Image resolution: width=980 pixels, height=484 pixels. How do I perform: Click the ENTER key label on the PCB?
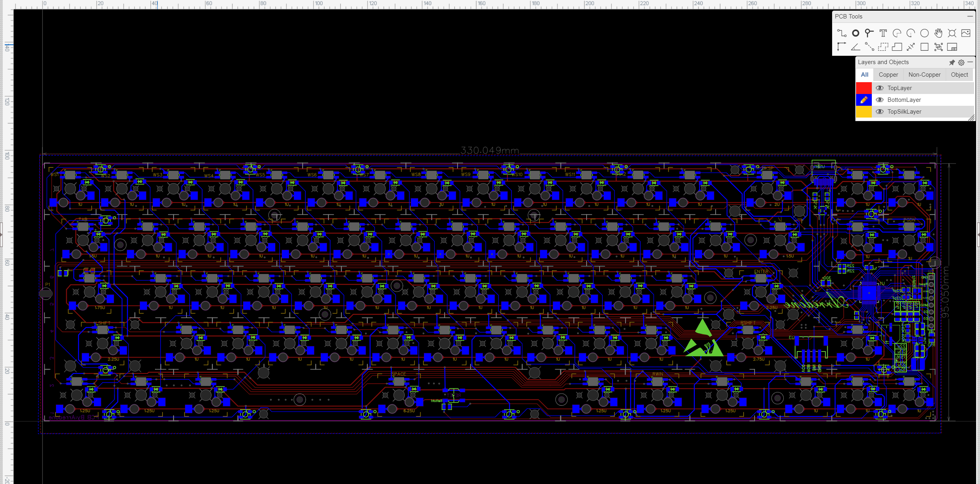tap(761, 272)
